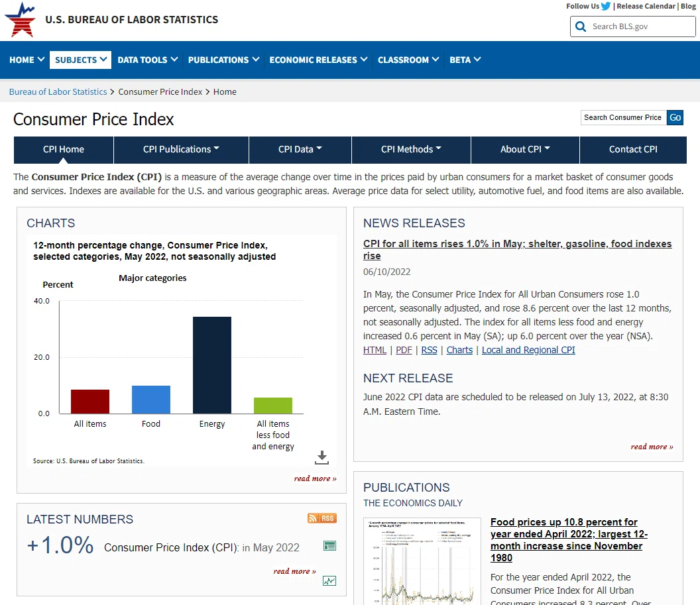The width and height of the screenshot is (700, 605).
Task: Download the chart using download icon
Action: [322, 457]
